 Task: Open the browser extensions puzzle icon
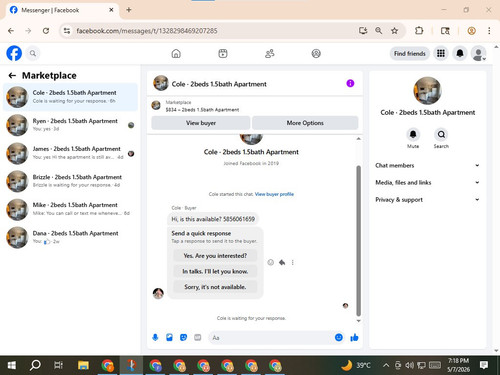419,31
